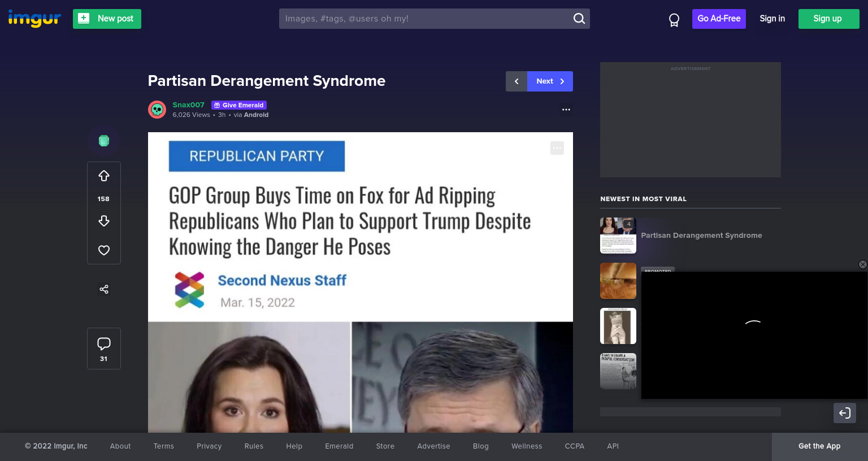868x461 pixels.
Task: Open image options menu on picture
Action: tap(557, 148)
